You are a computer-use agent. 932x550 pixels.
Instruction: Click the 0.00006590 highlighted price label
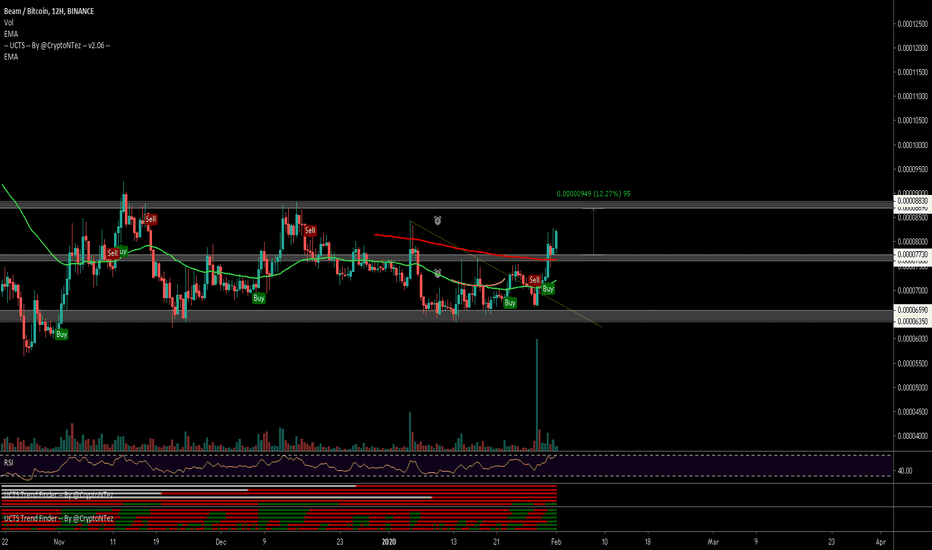(x=912, y=310)
